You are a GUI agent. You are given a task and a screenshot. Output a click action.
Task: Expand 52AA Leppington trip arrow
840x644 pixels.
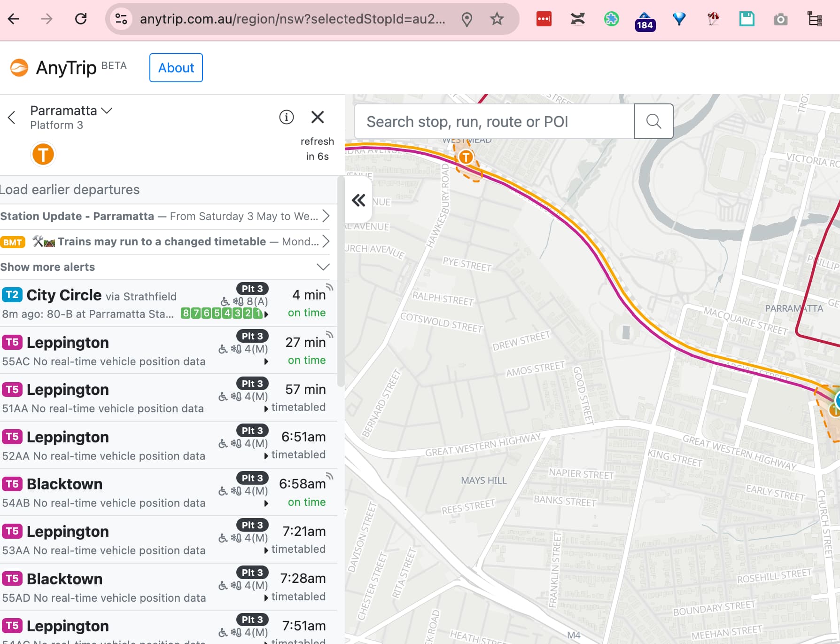tap(266, 456)
